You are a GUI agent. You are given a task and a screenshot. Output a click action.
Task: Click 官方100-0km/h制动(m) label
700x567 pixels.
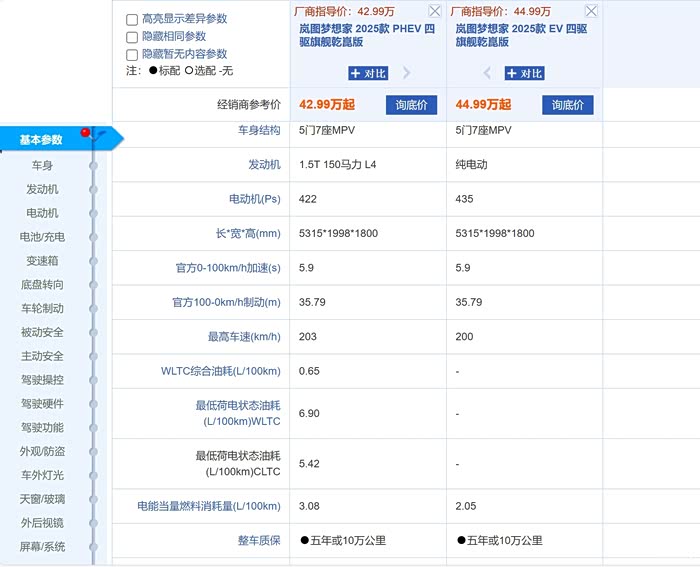(226, 302)
